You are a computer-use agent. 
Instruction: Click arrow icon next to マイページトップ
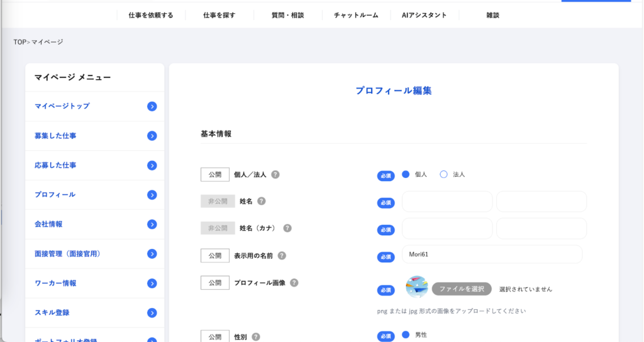(152, 106)
